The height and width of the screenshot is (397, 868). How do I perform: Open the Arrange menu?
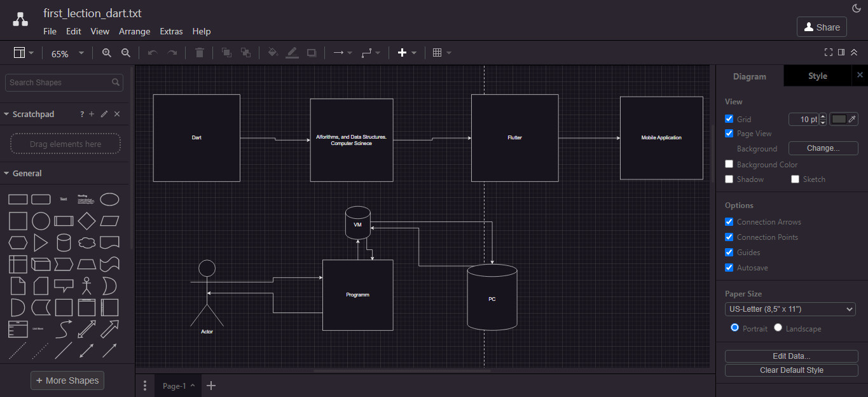pos(135,31)
